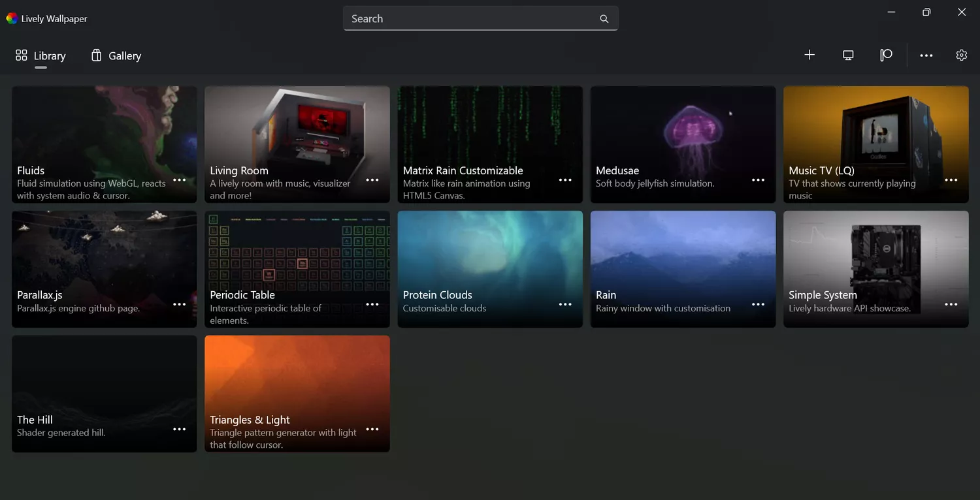Open more options for Protein Clouds wallpaper
Viewport: 980px width, 500px height.
click(x=565, y=305)
